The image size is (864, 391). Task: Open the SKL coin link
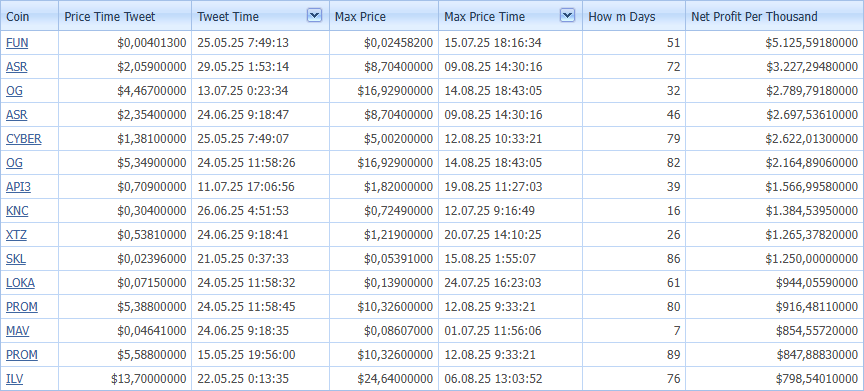pos(16,259)
